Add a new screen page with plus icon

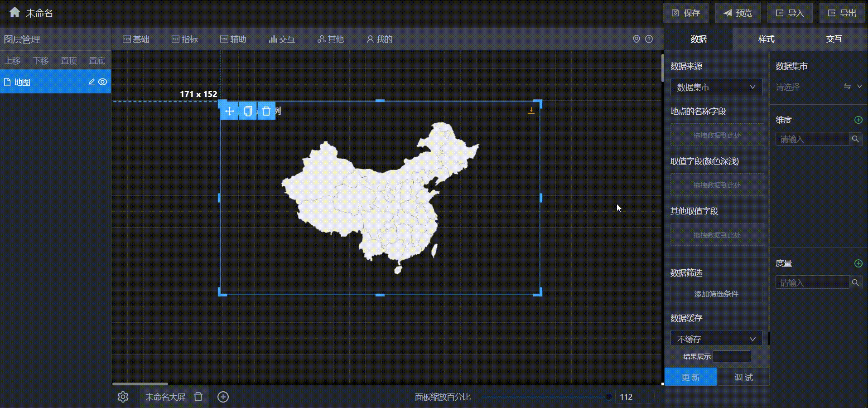coord(223,397)
